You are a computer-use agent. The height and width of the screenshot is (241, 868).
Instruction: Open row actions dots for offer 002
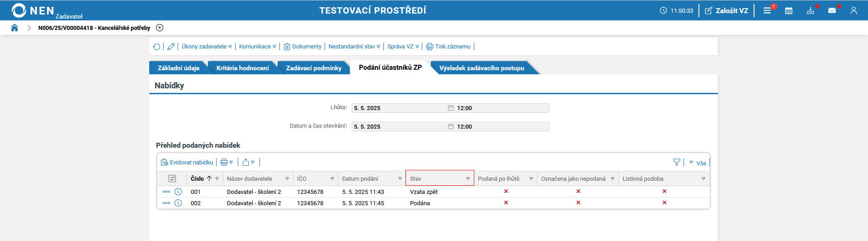click(x=166, y=203)
